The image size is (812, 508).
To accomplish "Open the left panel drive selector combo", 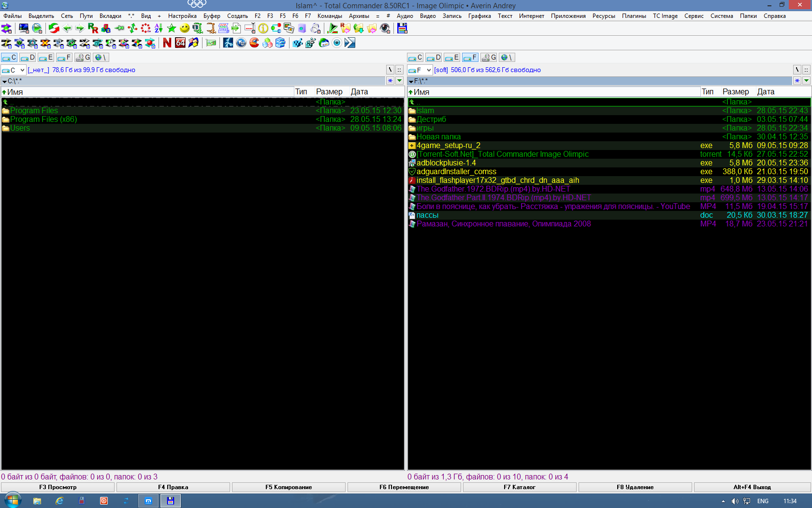I will pos(13,70).
